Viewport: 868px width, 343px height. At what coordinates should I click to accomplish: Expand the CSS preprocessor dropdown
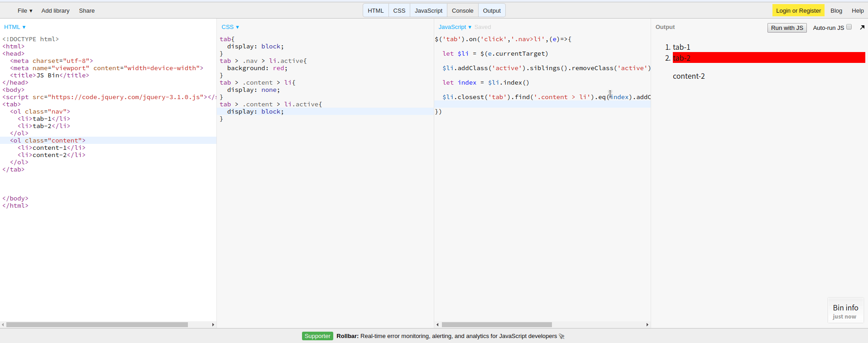[x=230, y=27]
